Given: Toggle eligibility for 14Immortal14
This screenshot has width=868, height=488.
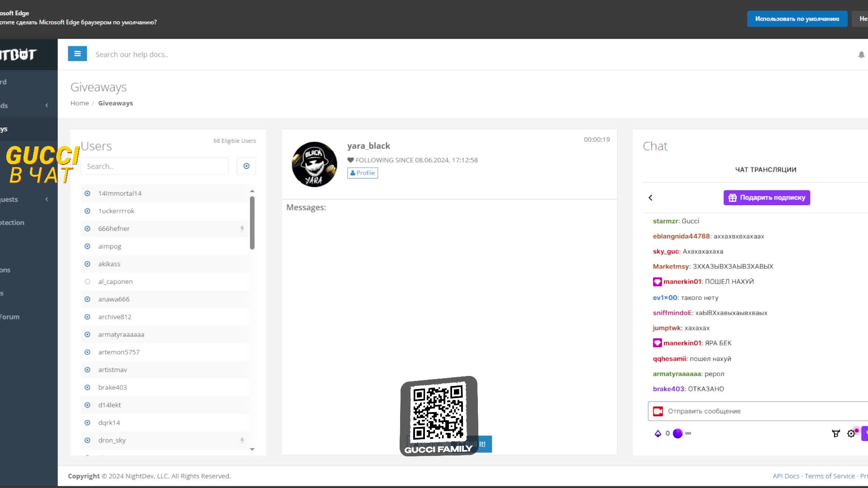Looking at the screenshot, I should click(x=87, y=193).
